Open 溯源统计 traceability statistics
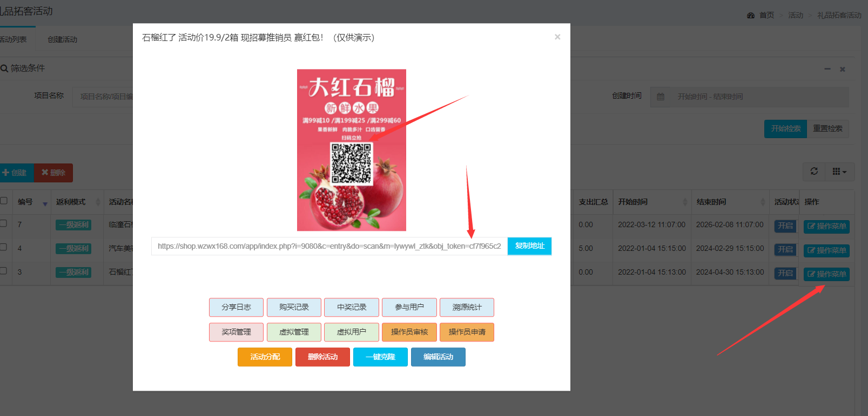 point(467,307)
